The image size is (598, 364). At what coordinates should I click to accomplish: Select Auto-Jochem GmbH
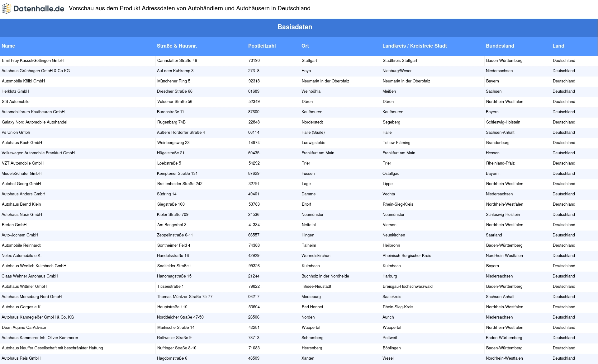(x=20, y=235)
